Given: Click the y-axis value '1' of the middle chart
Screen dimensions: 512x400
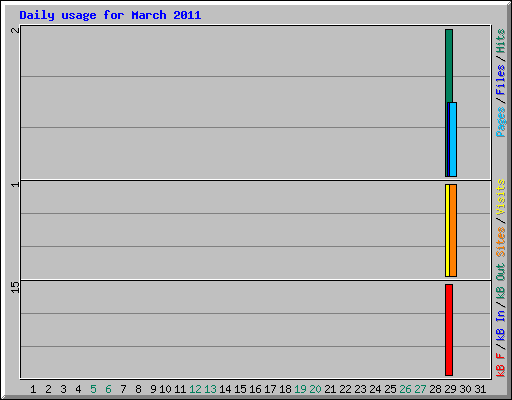Looking at the screenshot, I should click(15, 184).
